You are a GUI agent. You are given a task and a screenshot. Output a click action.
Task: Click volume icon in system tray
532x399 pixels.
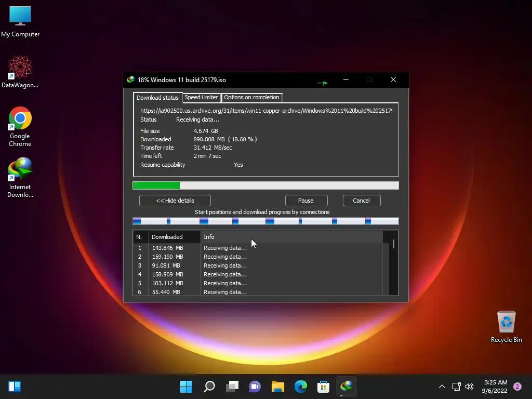coord(469,387)
